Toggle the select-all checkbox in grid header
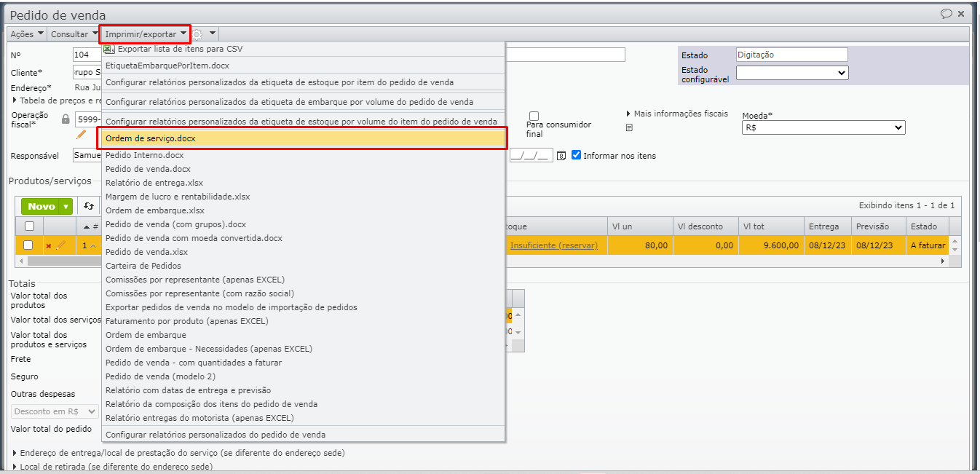Image resolution: width=980 pixels, height=474 pixels. [29, 226]
